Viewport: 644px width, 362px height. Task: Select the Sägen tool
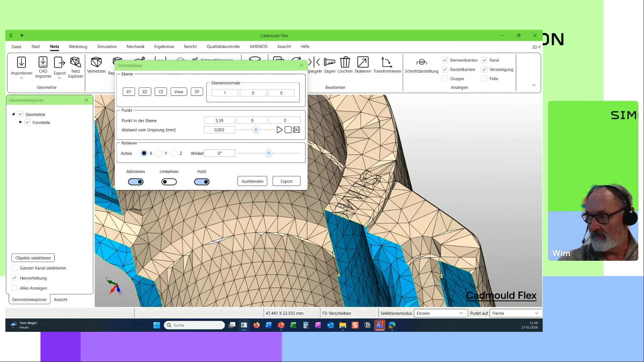tap(329, 63)
